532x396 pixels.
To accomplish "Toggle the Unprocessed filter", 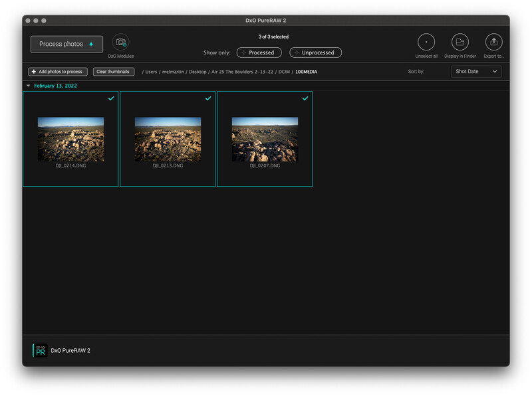I will 315,52.
